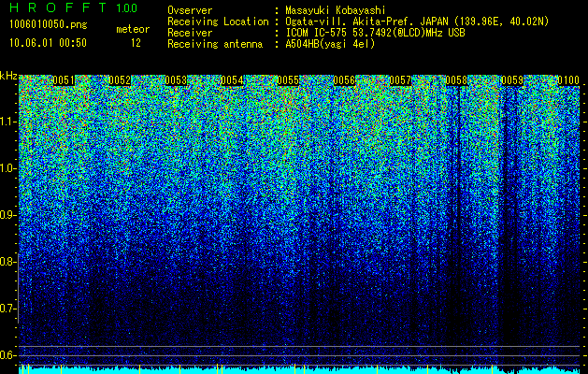Click the observer name Masayuki Kobayashi
588x374 pixels.
click(336, 10)
